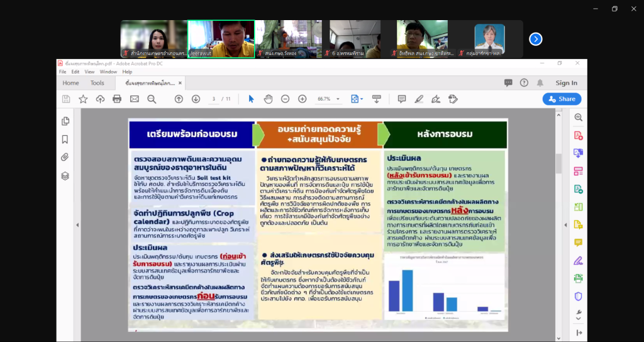Select the Hand pan tool
The width and height of the screenshot is (644, 342).
[x=268, y=99]
